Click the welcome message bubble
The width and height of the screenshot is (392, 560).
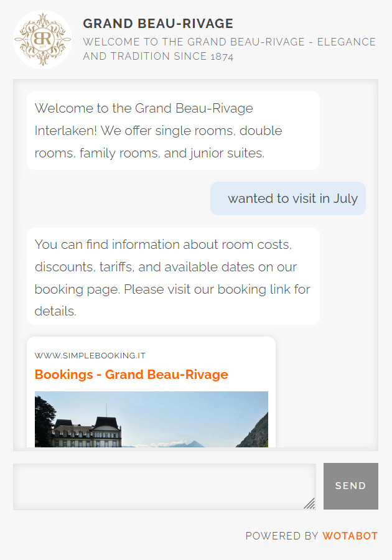(173, 131)
